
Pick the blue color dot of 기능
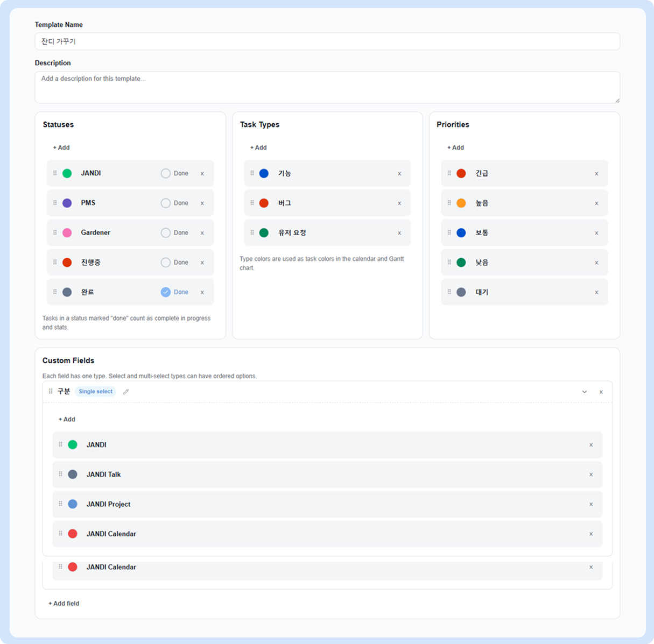264,173
